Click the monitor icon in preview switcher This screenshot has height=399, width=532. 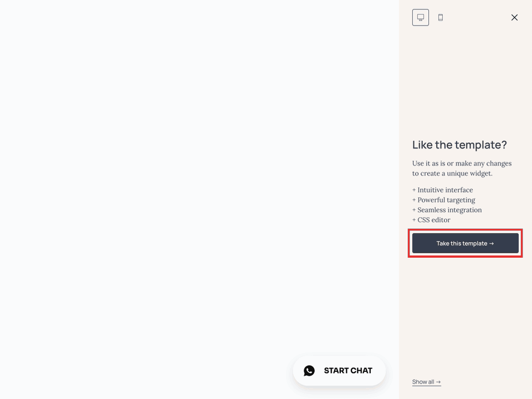click(x=420, y=17)
